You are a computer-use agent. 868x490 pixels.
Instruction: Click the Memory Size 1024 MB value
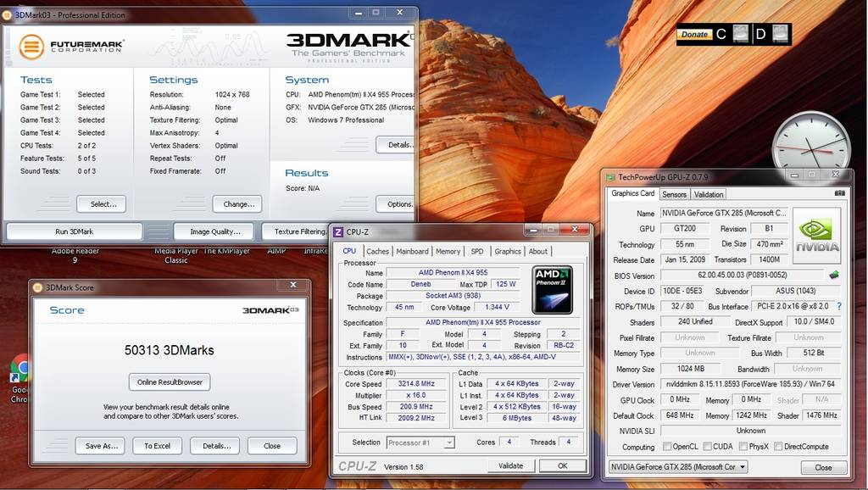point(690,368)
